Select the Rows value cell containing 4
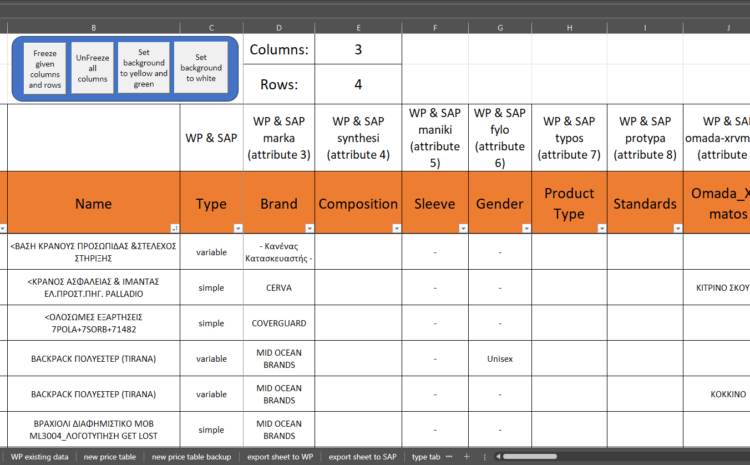This screenshot has width=750, height=465. (x=358, y=85)
